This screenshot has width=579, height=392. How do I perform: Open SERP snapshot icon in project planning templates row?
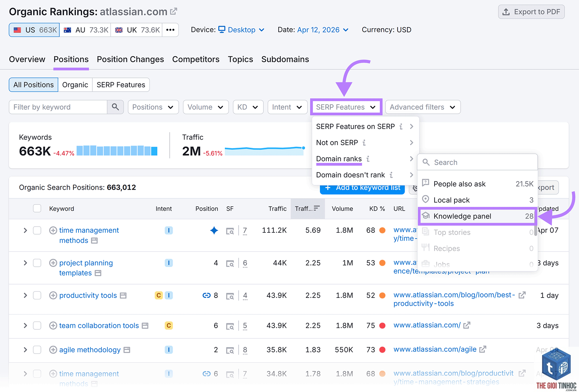pos(230,263)
